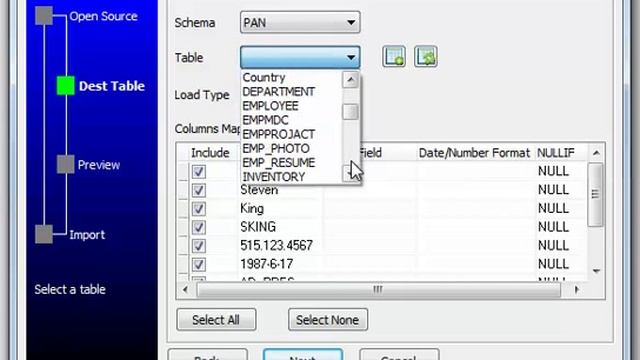Click the Open Source step label
640x360 pixels.
[103, 16]
